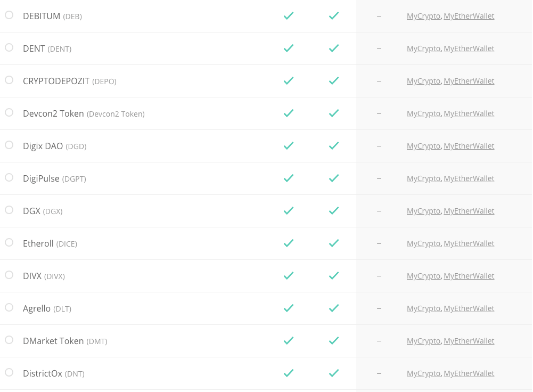Click the first checkmark for Etheroll

click(x=289, y=243)
